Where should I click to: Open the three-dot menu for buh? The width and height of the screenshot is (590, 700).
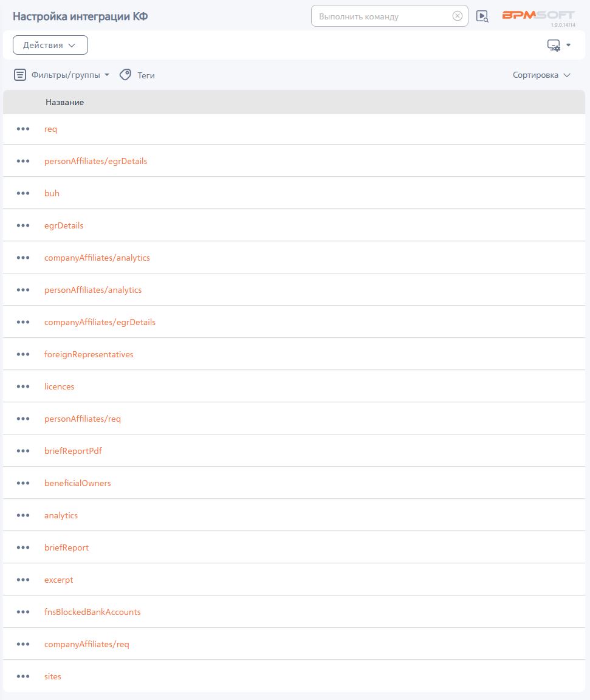tap(23, 193)
